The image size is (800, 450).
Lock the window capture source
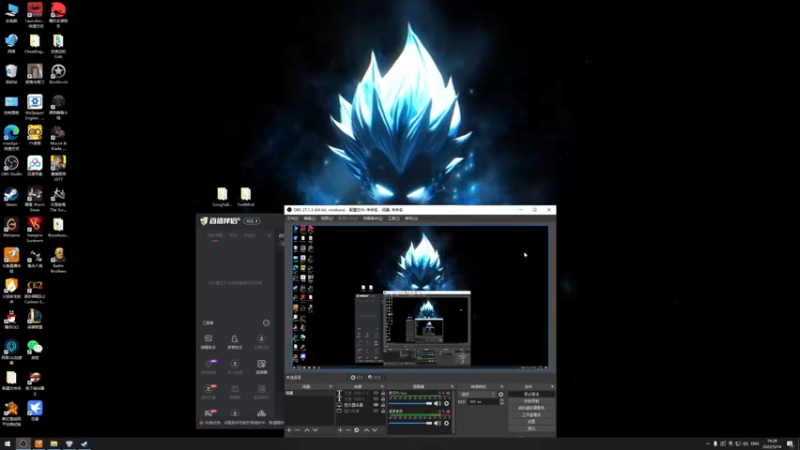coord(383,411)
